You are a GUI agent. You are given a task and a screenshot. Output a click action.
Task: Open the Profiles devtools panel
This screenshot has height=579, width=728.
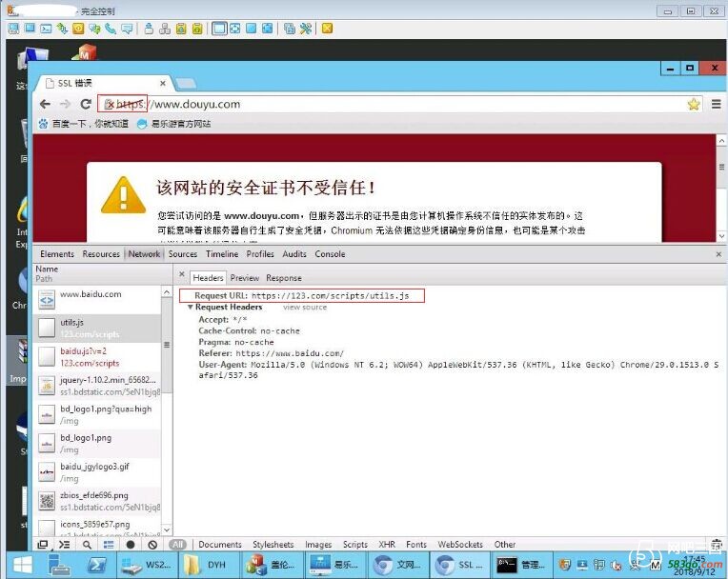(260, 254)
